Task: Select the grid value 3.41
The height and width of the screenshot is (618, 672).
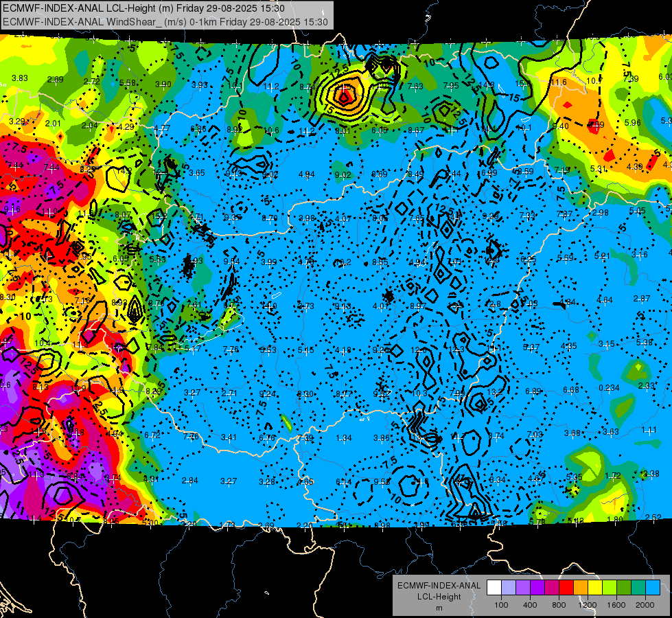Action: point(229,437)
